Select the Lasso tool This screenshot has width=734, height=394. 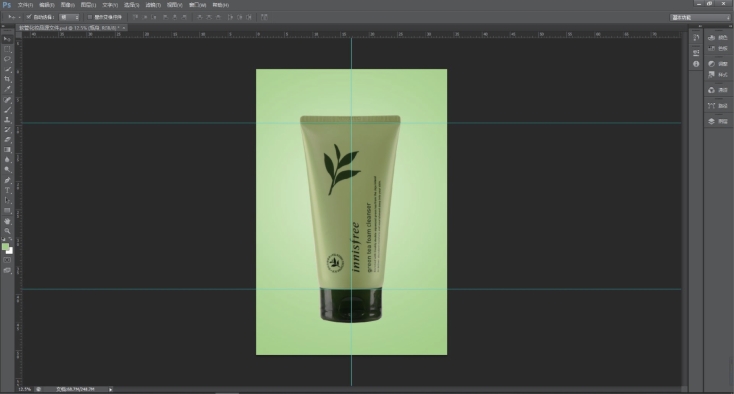[7, 59]
